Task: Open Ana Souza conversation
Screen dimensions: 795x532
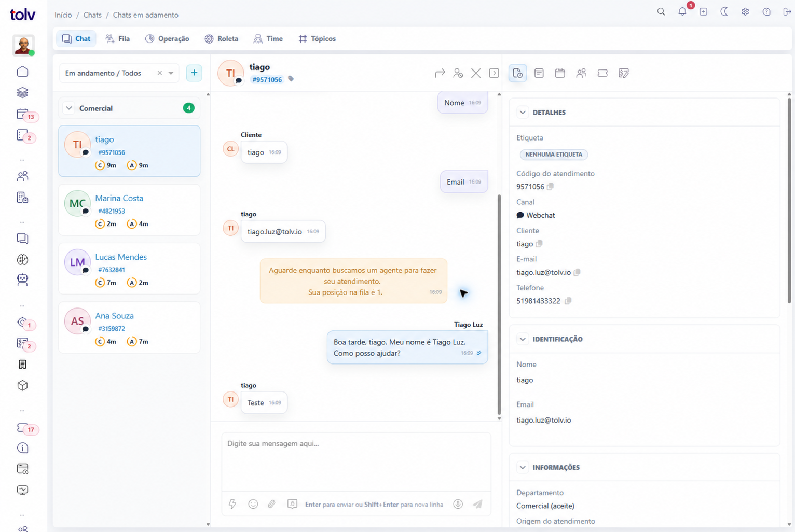Action: (129, 327)
